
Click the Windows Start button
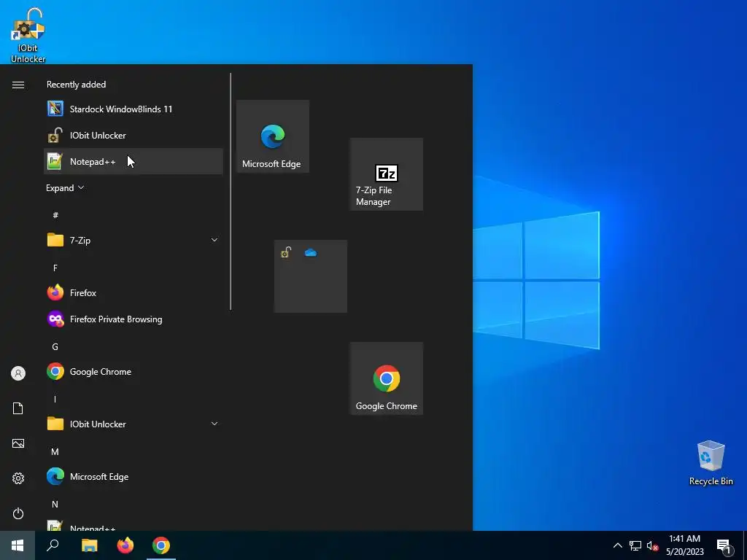click(x=18, y=545)
